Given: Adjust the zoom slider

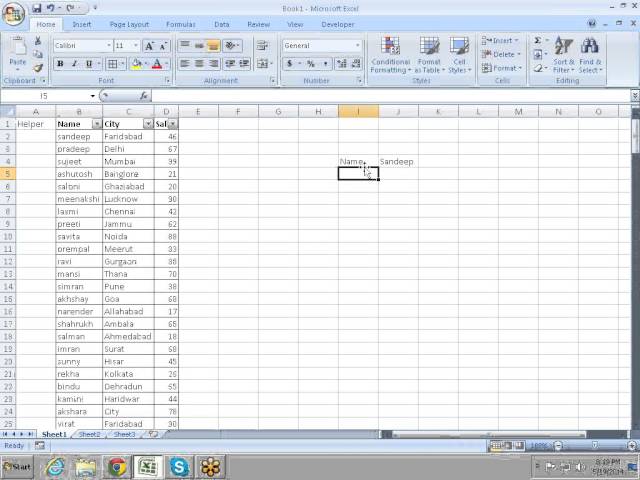Looking at the screenshot, I should 595,445.
